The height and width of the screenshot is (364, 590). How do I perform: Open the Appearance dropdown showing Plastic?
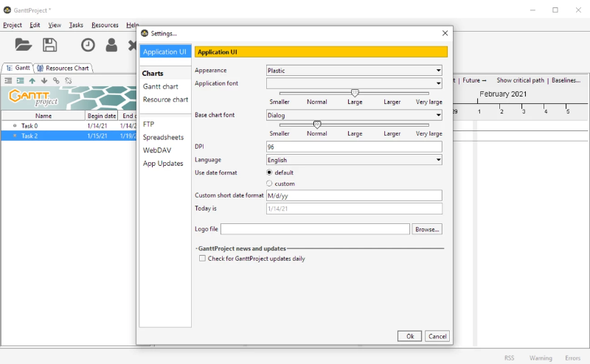point(354,71)
